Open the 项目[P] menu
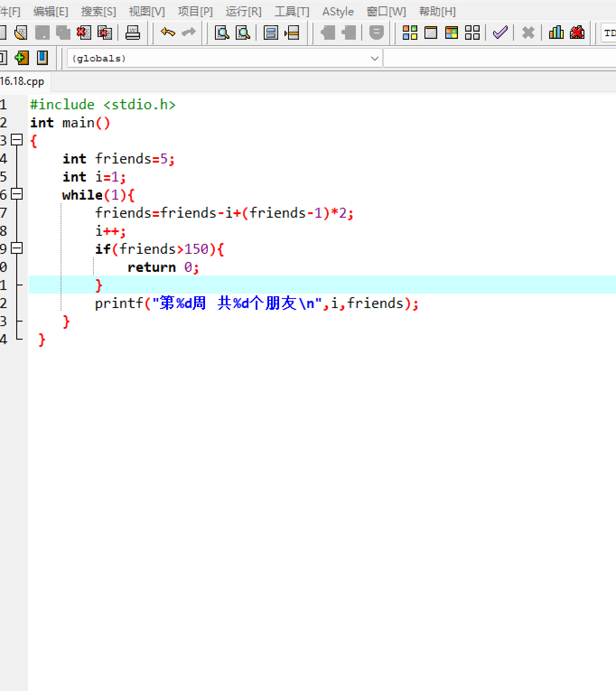616x691 pixels. [x=195, y=12]
